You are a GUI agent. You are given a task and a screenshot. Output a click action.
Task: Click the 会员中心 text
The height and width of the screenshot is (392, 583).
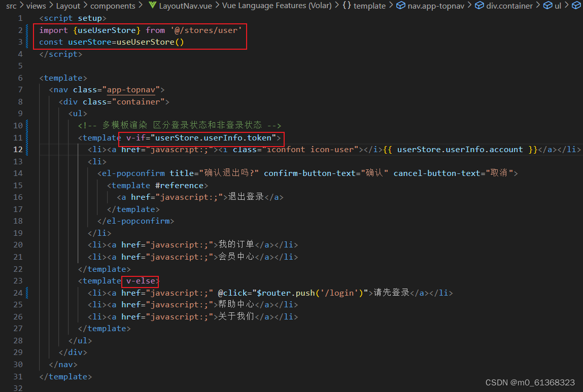[236, 257]
